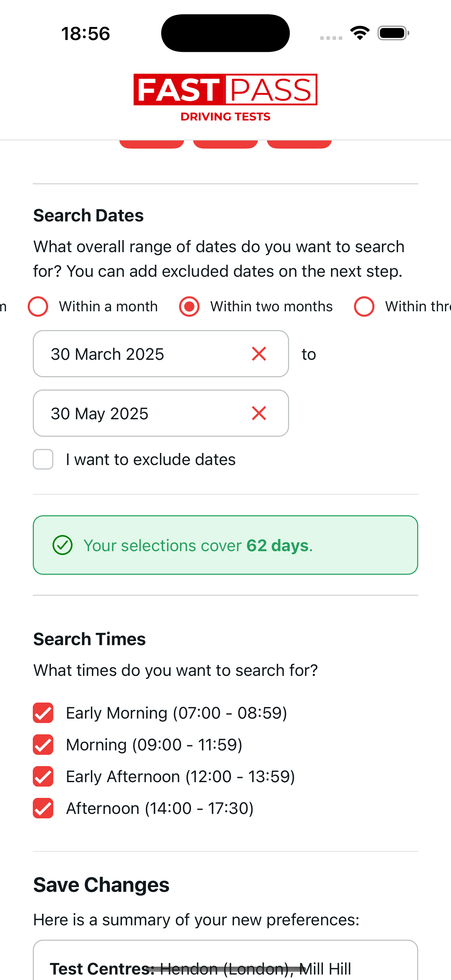This screenshot has width=451, height=980.
Task: Uncheck Early Morning (07:00 - 08:59)
Action: tap(43, 712)
